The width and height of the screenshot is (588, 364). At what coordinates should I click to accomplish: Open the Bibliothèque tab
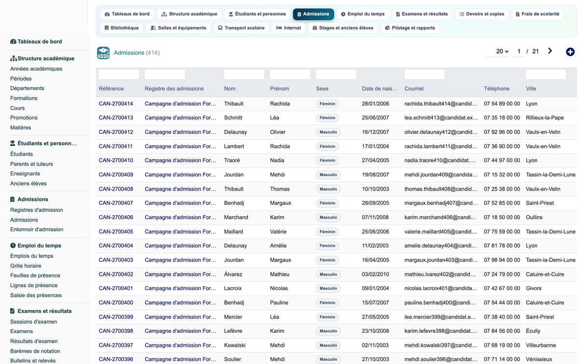click(122, 28)
